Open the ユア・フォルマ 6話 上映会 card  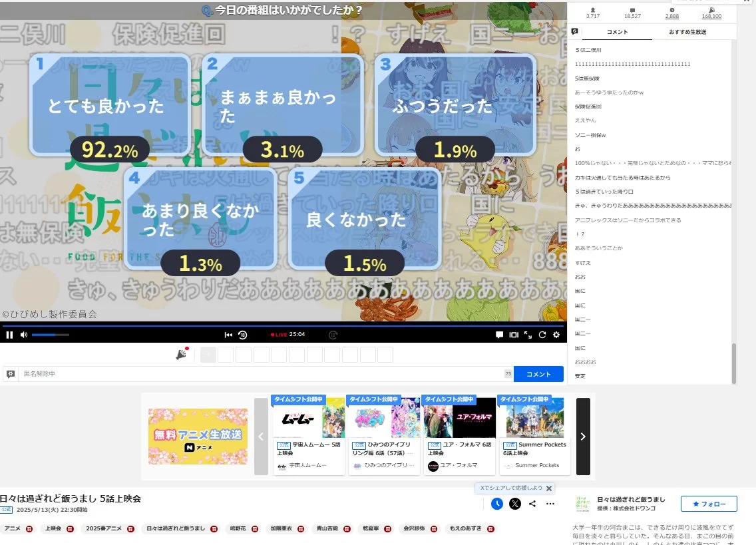point(459,435)
